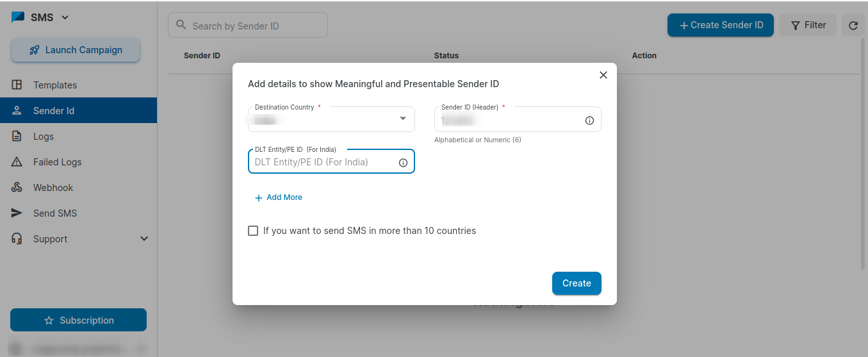The height and width of the screenshot is (357, 868).
Task: Open the Filter button
Action: [x=808, y=25]
